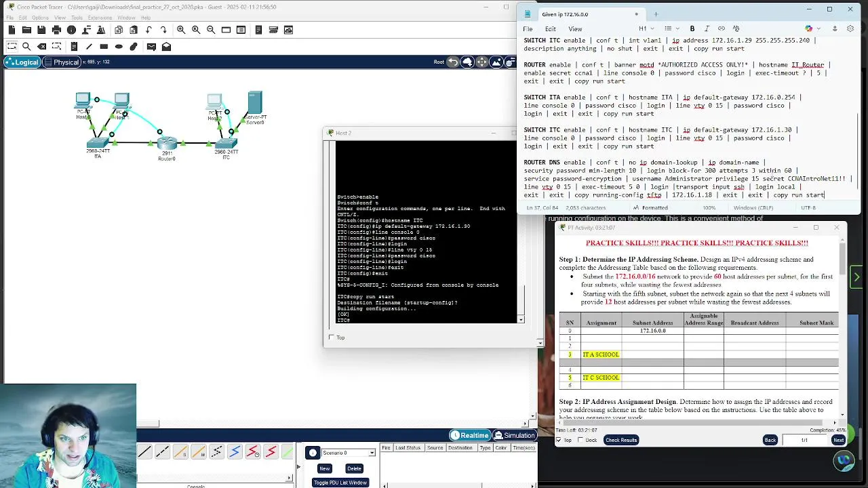Click the Back navigation icon beside Root
Screen dimensions: 868x488
tap(453, 62)
